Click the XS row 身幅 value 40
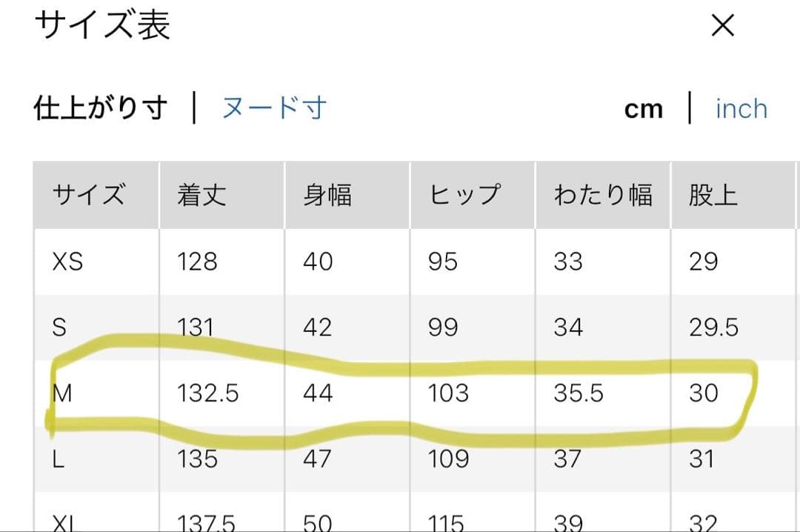 click(x=318, y=262)
